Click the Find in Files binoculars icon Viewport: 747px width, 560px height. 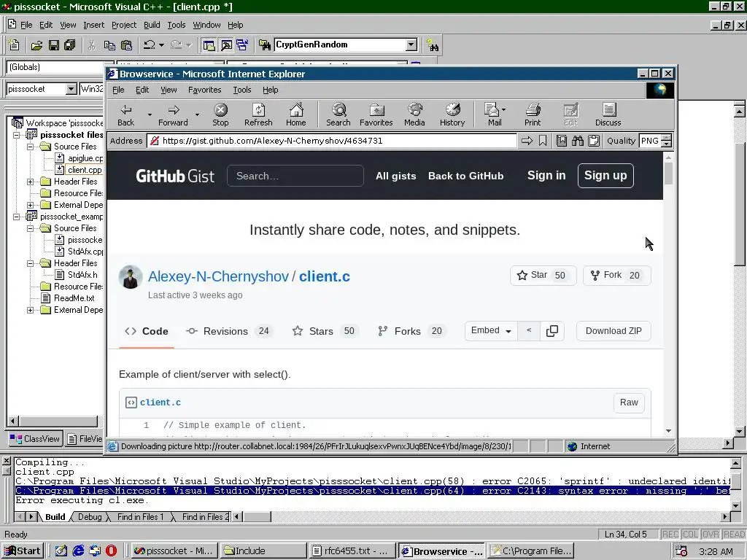[x=264, y=45]
